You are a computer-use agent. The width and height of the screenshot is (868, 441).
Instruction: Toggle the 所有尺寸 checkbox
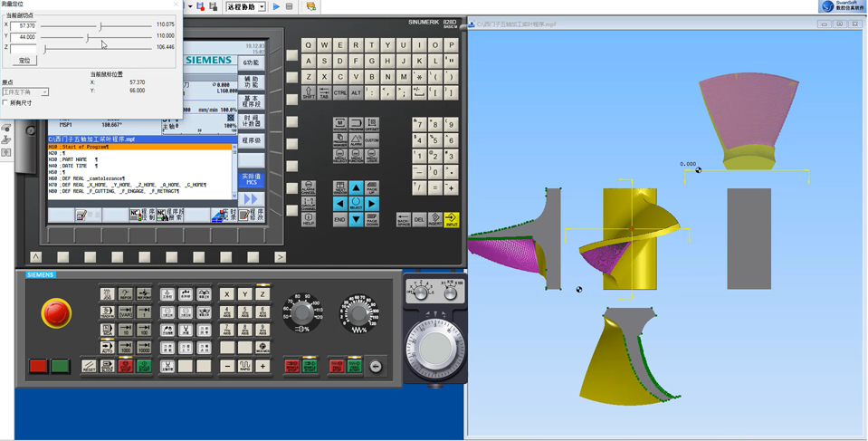pyautogui.click(x=5, y=103)
